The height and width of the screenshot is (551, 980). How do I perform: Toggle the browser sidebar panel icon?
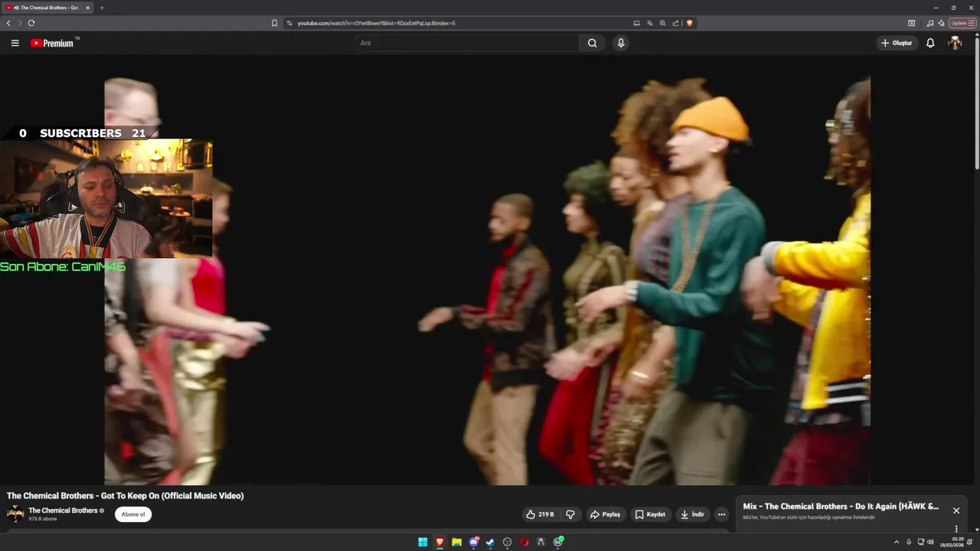pos(911,23)
